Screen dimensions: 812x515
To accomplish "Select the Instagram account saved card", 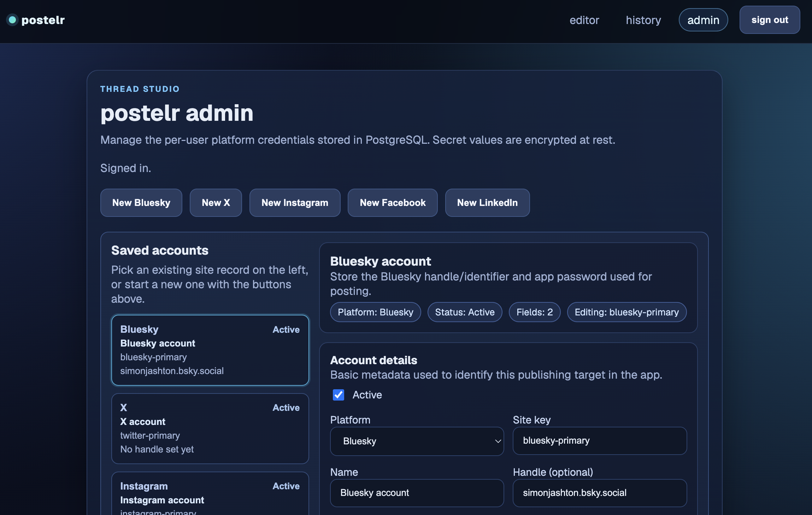I will [x=210, y=493].
